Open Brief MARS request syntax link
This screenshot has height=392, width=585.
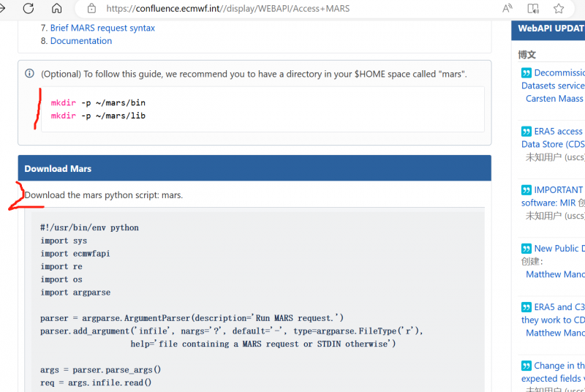pos(102,28)
